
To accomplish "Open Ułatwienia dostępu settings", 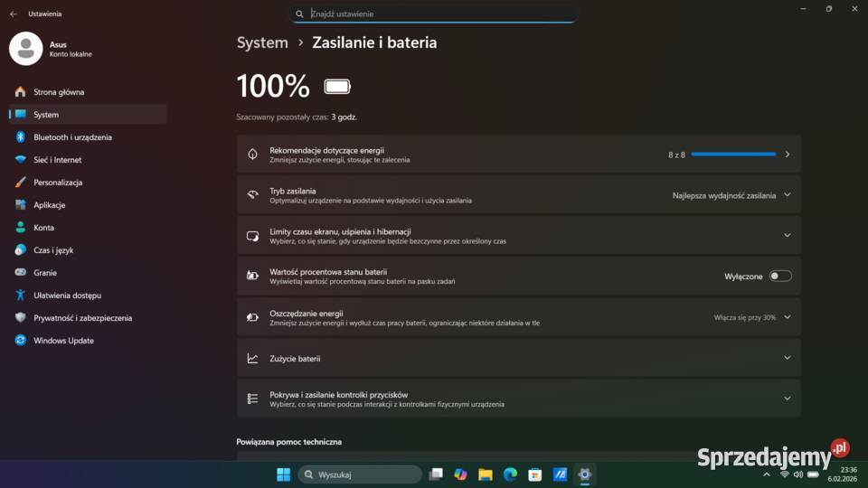I will (88, 296).
